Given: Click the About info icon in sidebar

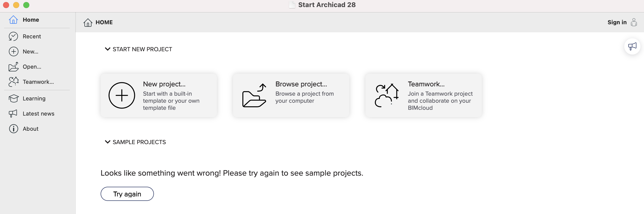Looking at the screenshot, I should click(13, 129).
